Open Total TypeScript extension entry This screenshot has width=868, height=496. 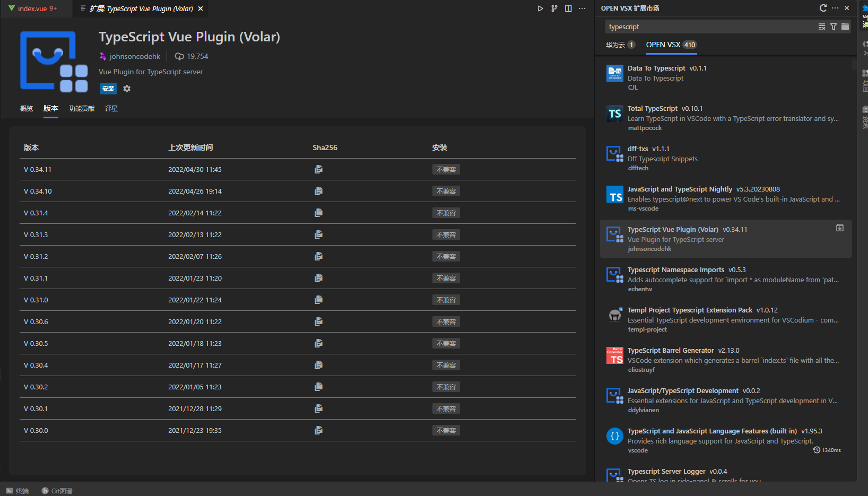[726, 118]
